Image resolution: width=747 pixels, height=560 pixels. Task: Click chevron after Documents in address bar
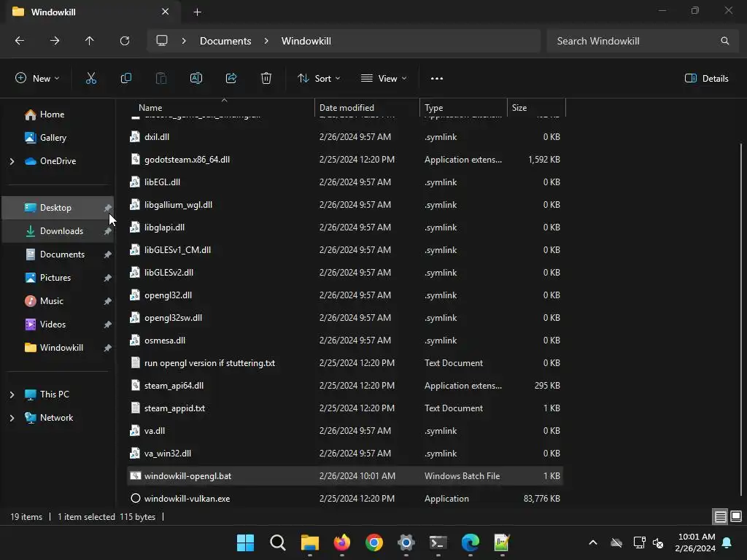266,41
